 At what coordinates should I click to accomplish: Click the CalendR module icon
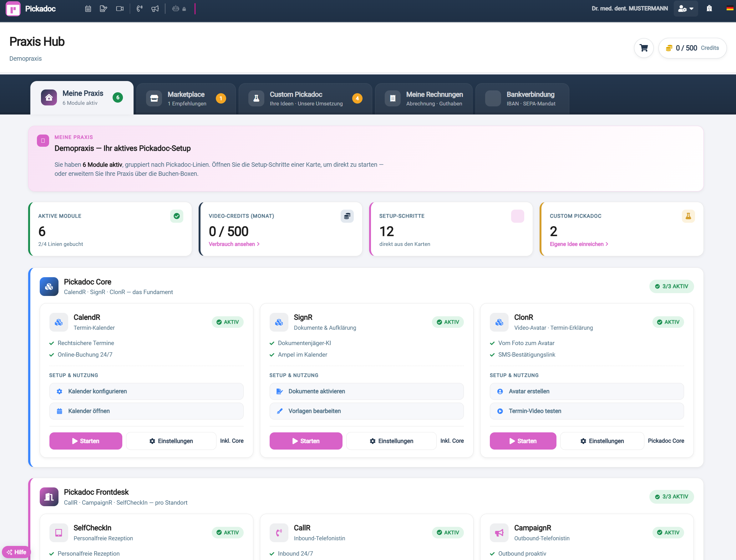tap(58, 322)
